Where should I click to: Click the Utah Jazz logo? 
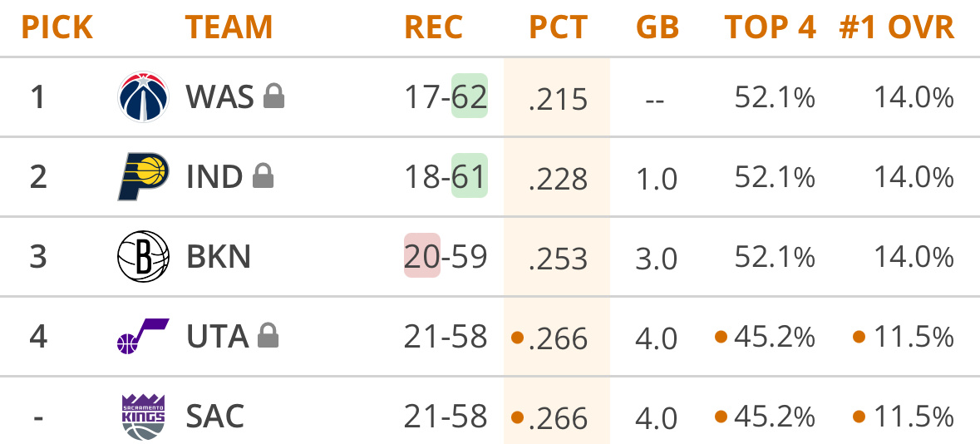143,336
